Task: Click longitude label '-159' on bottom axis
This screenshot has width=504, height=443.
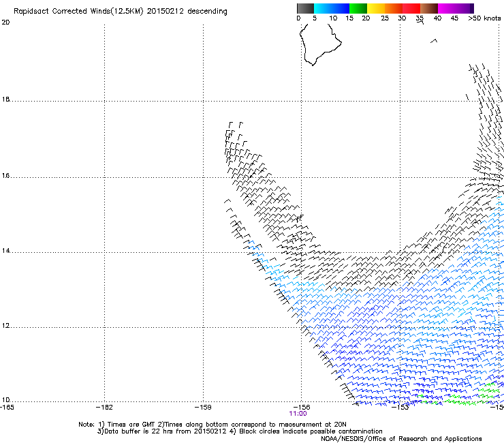Action: (203, 408)
